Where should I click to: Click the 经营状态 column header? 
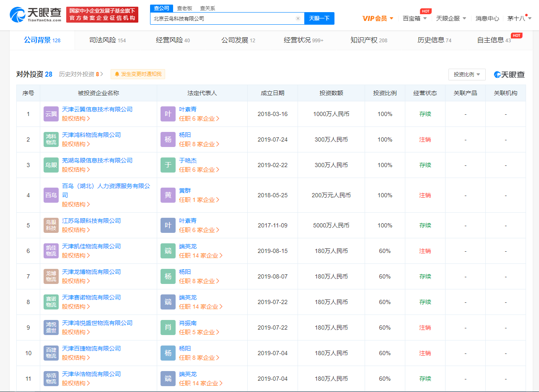click(425, 93)
